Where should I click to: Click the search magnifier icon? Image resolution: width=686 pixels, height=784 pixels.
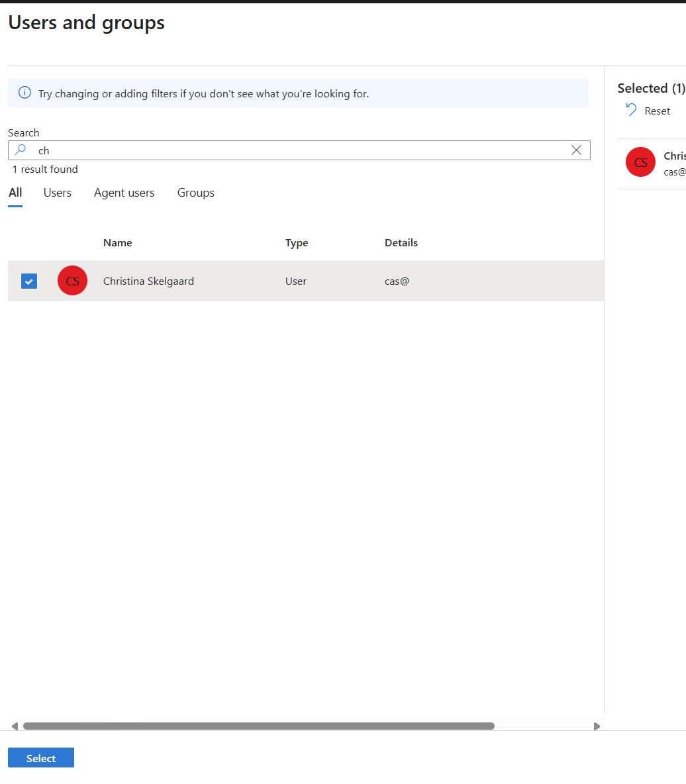click(x=21, y=150)
